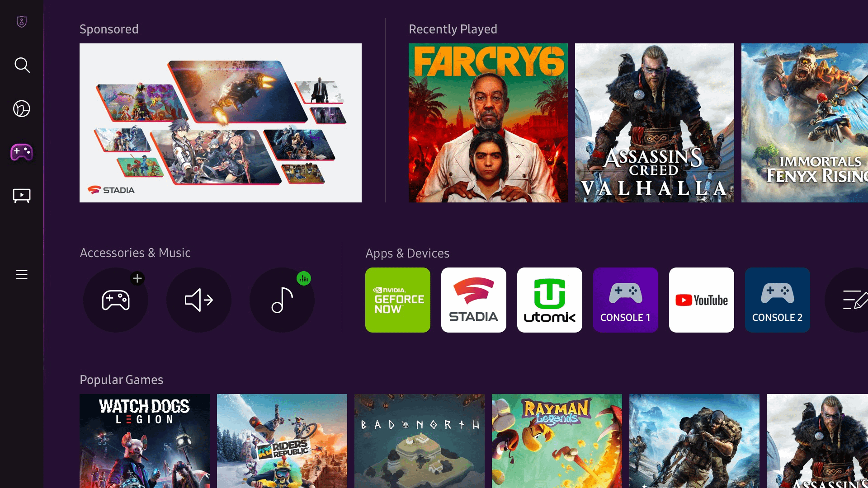
Task: Click the audio output/redirect icon
Action: 199,300
